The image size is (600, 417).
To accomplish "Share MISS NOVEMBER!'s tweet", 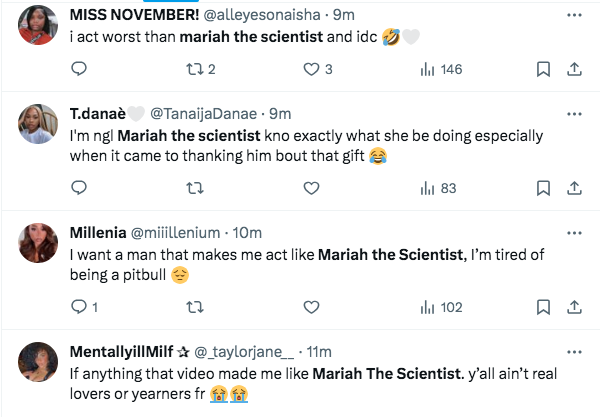I will pos(574,69).
